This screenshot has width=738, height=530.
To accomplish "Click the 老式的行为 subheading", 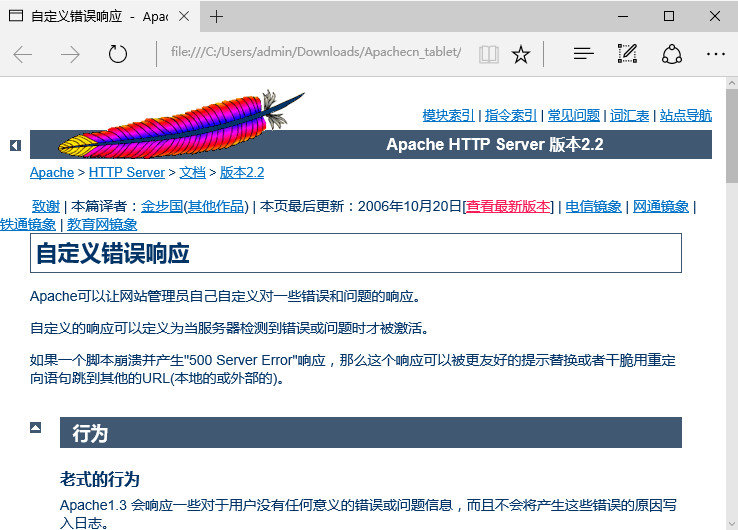I will pyautogui.click(x=100, y=479).
